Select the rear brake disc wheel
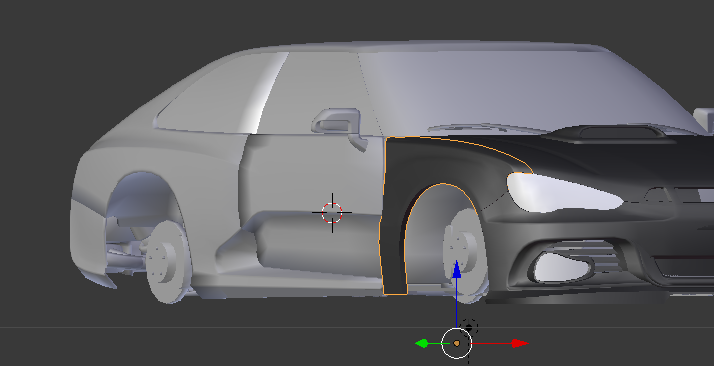The width and height of the screenshot is (714, 366). coord(167,263)
